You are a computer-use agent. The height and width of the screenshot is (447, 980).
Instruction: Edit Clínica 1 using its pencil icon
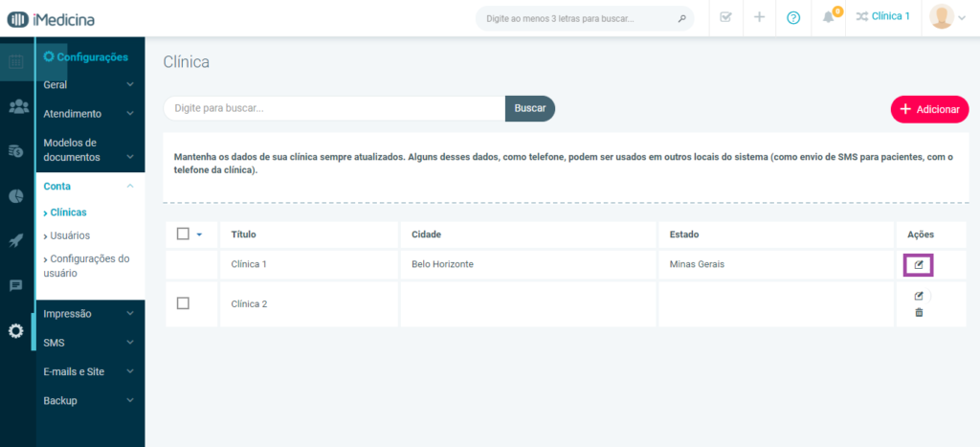919,265
